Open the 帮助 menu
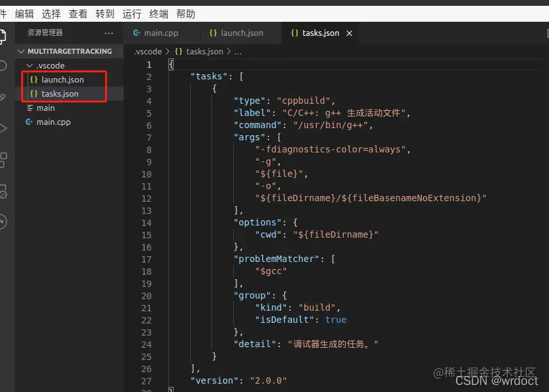 [x=186, y=14]
